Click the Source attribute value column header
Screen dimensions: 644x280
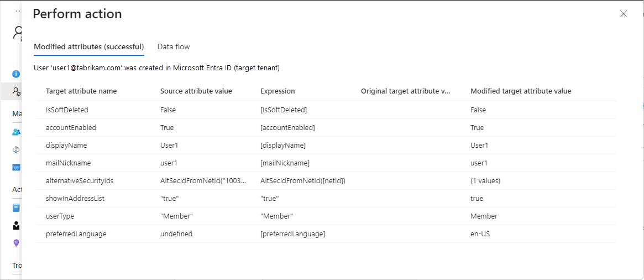tap(196, 91)
